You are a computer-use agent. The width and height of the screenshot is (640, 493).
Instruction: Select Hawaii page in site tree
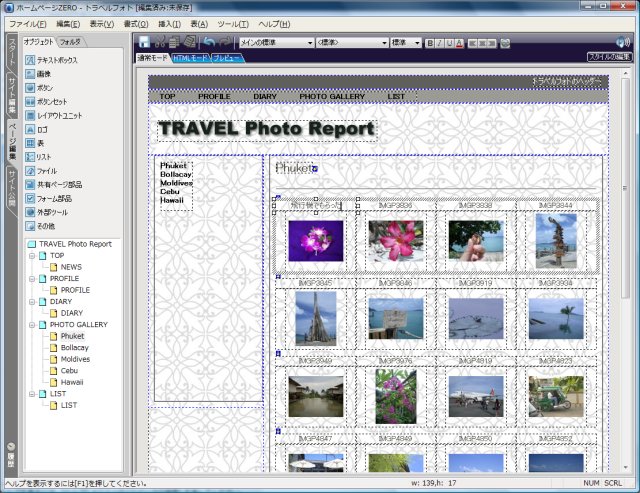(x=72, y=382)
